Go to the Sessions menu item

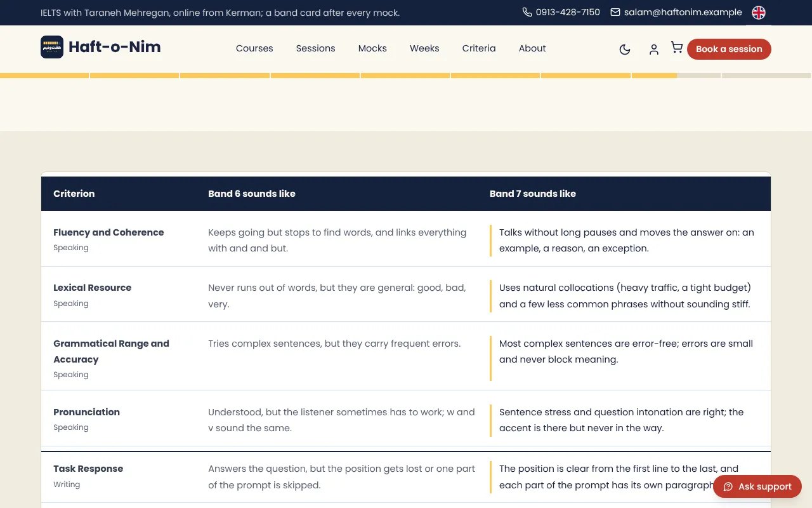click(315, 48)
